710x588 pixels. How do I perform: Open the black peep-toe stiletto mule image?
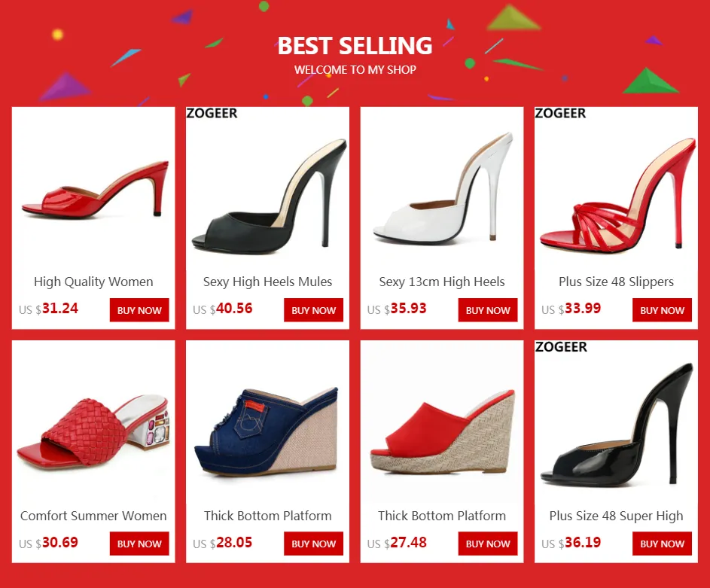pyautogui.click(x=267, y=189)
